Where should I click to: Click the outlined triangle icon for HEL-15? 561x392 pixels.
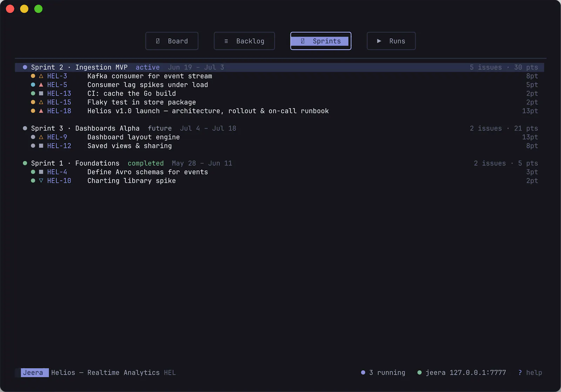pyautogui.click(x=41, y=102)
